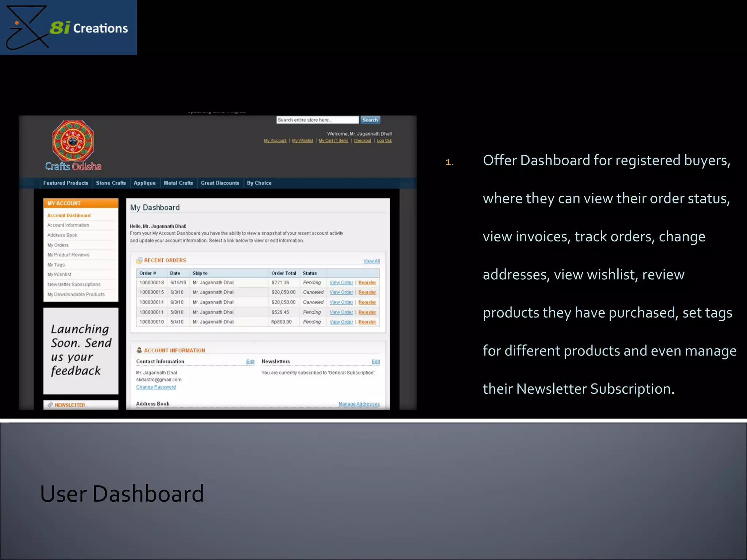
Task: Open Stone Crafts menu
Action: (x=111, y=183)
